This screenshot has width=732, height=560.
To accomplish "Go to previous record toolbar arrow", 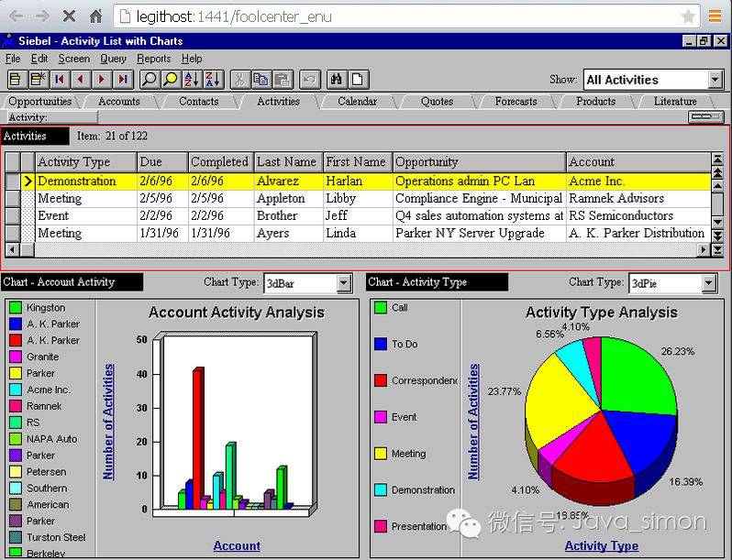I will [x=81, y=80].
